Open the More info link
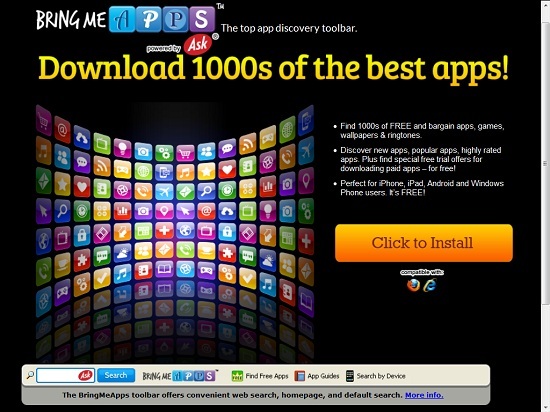 coord(424,395)
